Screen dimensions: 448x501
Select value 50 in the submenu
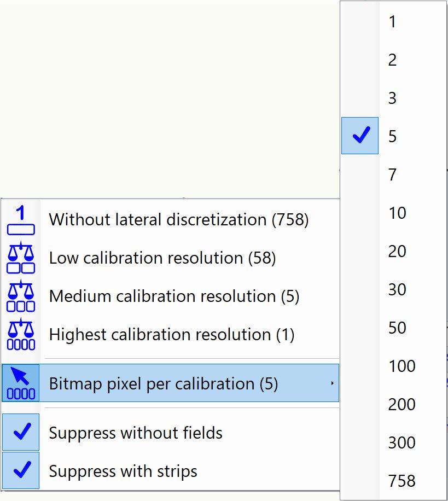[397, 328]
